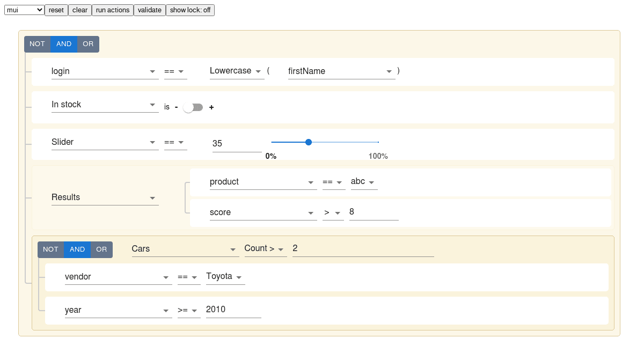Viewport: 644px width, 338px height.
Task: Open the Cars field dropdown
Action: [185, 249]
